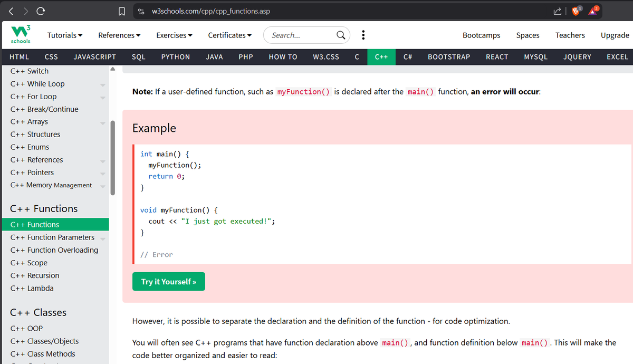Switch to the HTML tutorial tab
The image size is (633, 364).
(20, 56)
